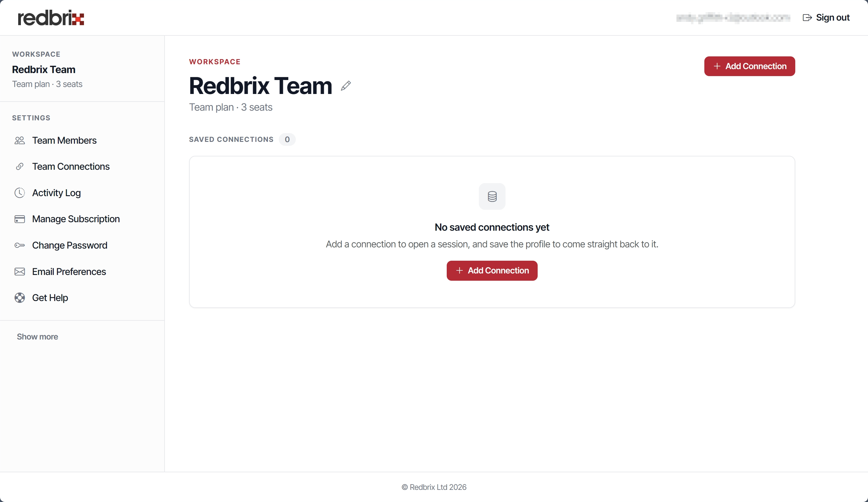Open the Activity Log page
The width and height of the screenshot is (868, 502).
[x=56, y=192]
